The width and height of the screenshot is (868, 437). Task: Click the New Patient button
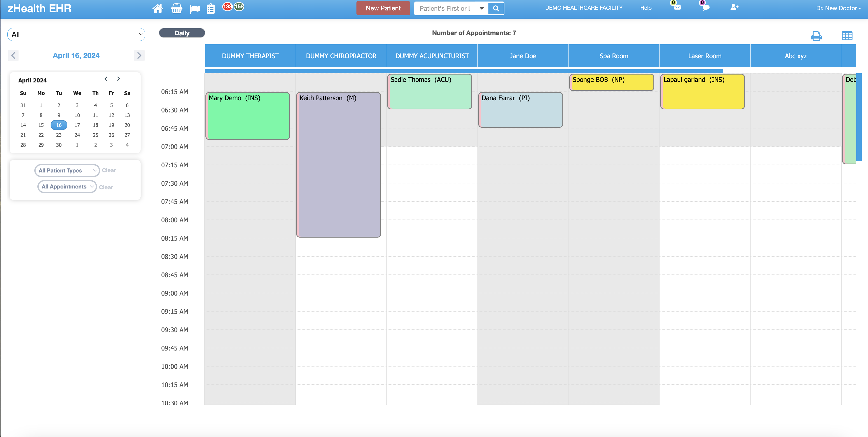[x=383, y=8]
